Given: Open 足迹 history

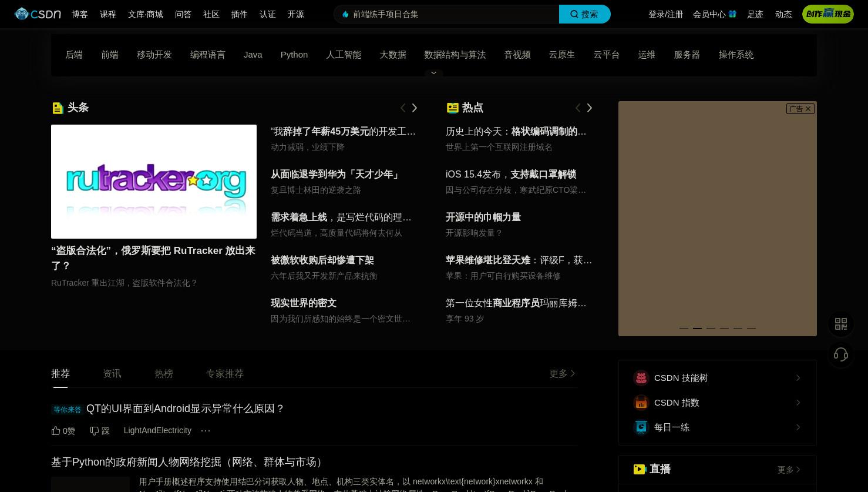Looking at the screenshot, I should click(x=755, y=14).
